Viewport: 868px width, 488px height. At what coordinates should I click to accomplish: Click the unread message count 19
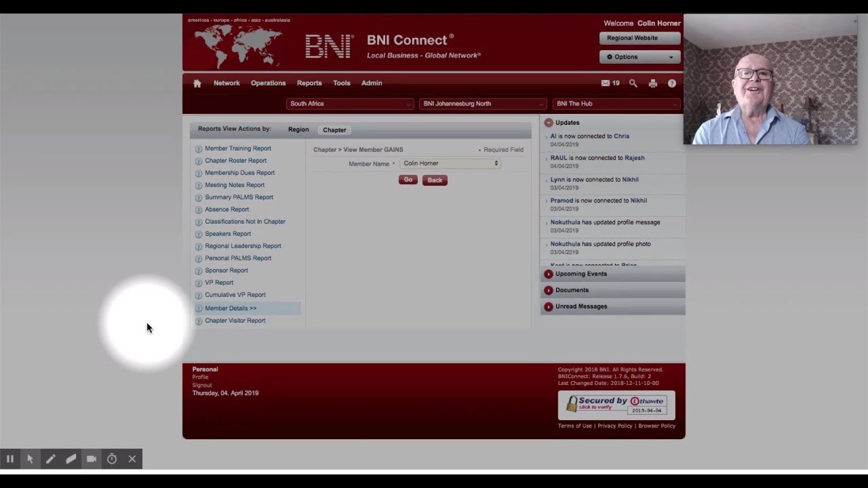pyautogui.click(x=616, y=83)
